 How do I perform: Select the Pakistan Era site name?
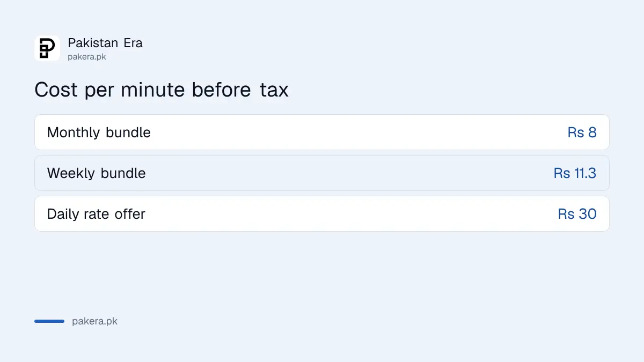105,43
